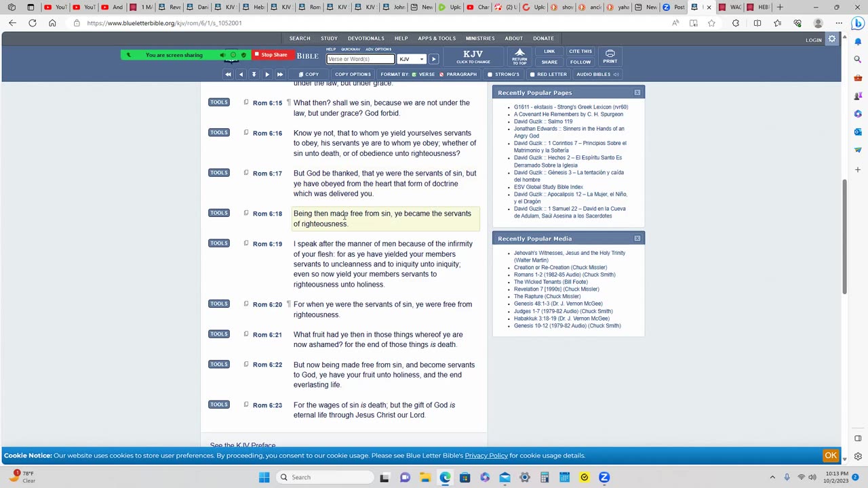Viewport: 868px width, 488px height.
Task: Open File Explorer from the taskbar
Action: pyautogui.click(x=425, y=477)
